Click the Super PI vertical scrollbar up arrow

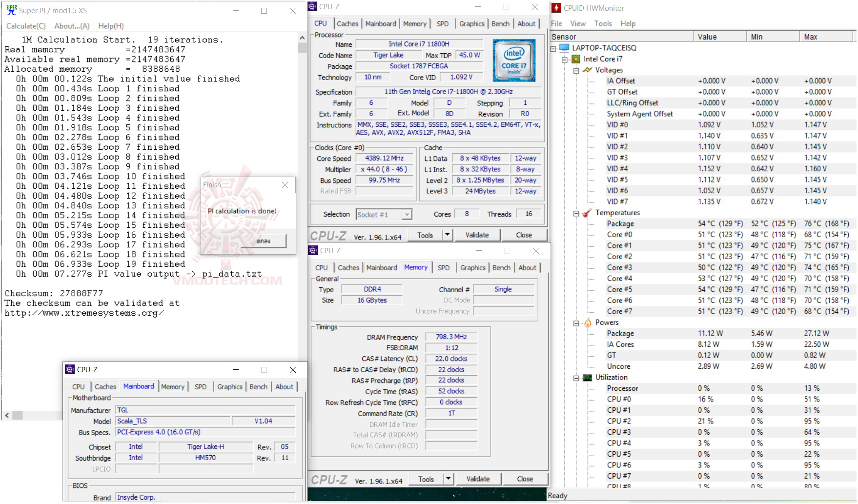(302, 38)
